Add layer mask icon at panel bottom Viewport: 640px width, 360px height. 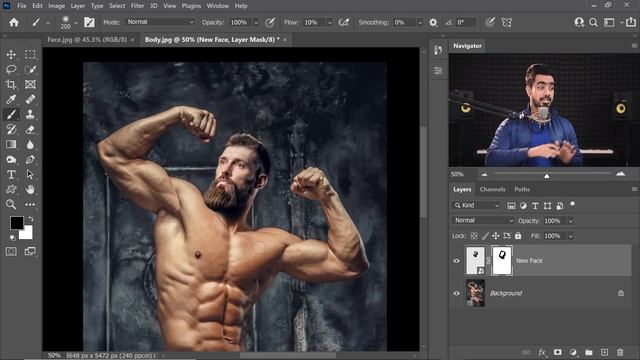click(558, 352)
